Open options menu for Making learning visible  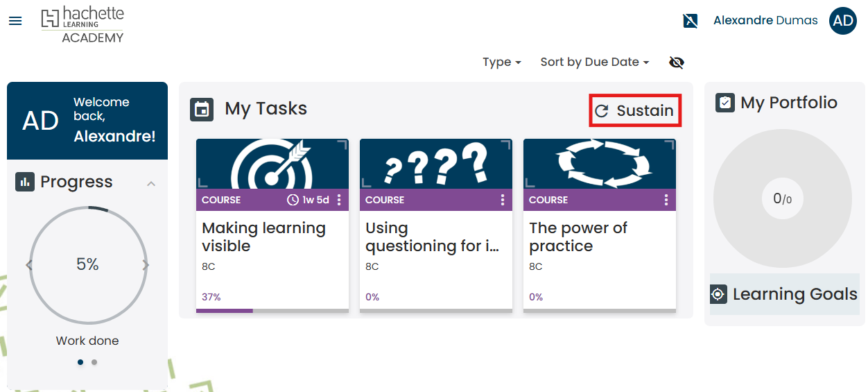click(339, 200)
